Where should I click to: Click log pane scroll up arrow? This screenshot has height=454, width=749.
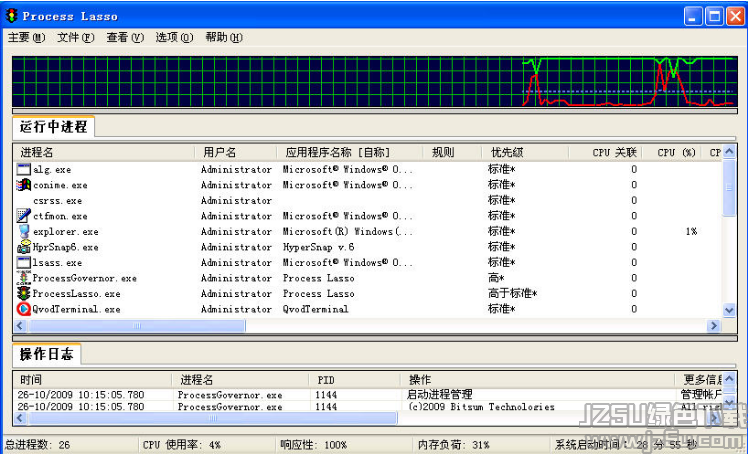coord(729,379)
